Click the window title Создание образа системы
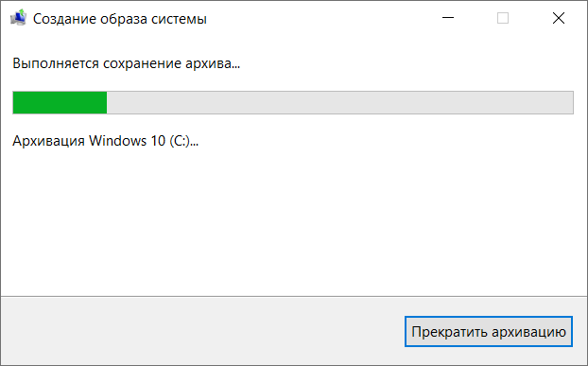 (120, 19)
